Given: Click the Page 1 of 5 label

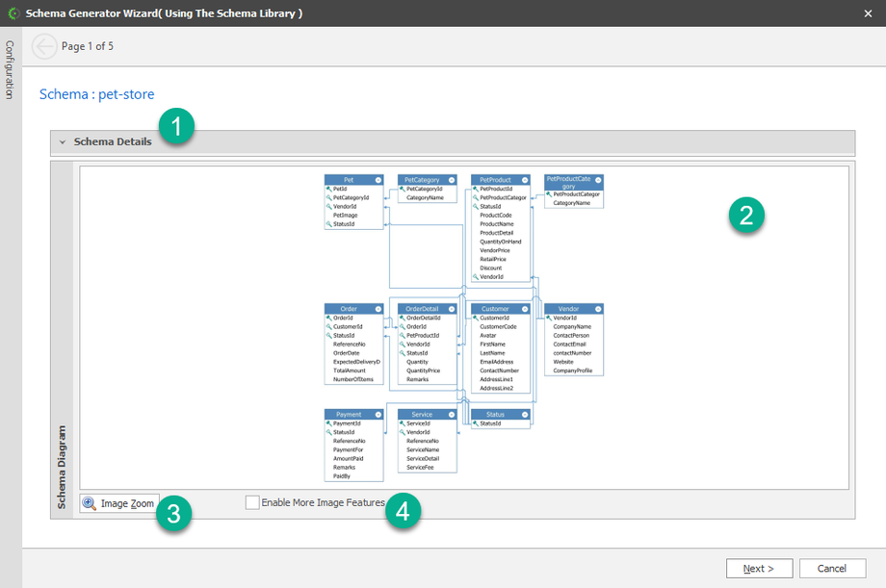Looking at the screenshot, I should 88,46.
